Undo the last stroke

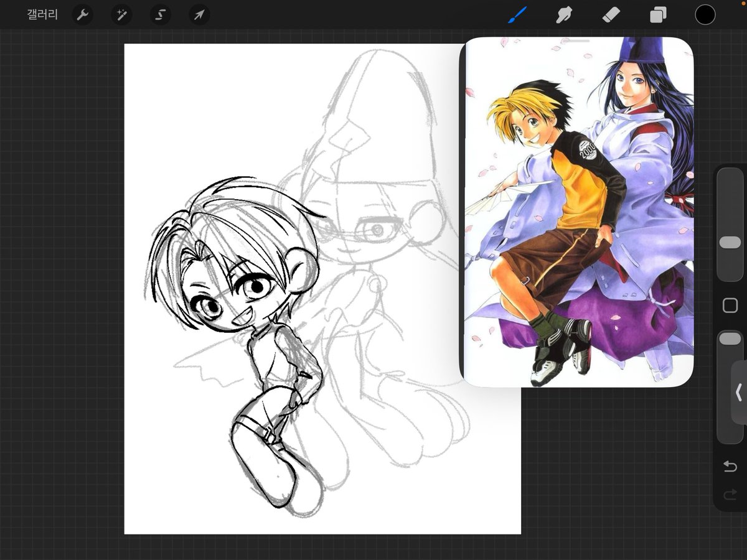click(730, 467)
